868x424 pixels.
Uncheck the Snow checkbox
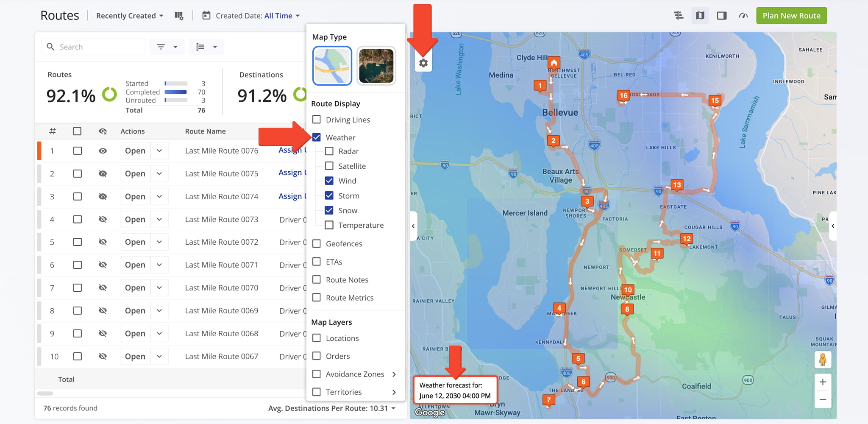[x=329, y=210]
